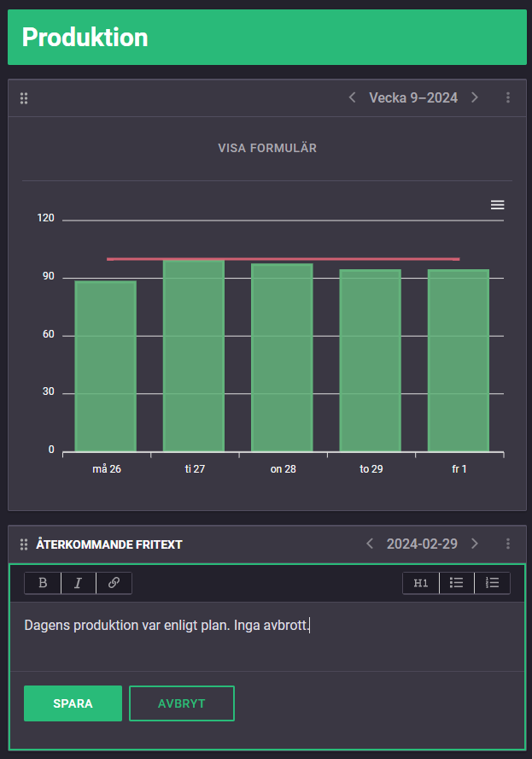The image size is (532, 759).
Task: Go to the day before 2024-02-29
Action: tap(370, 544)
